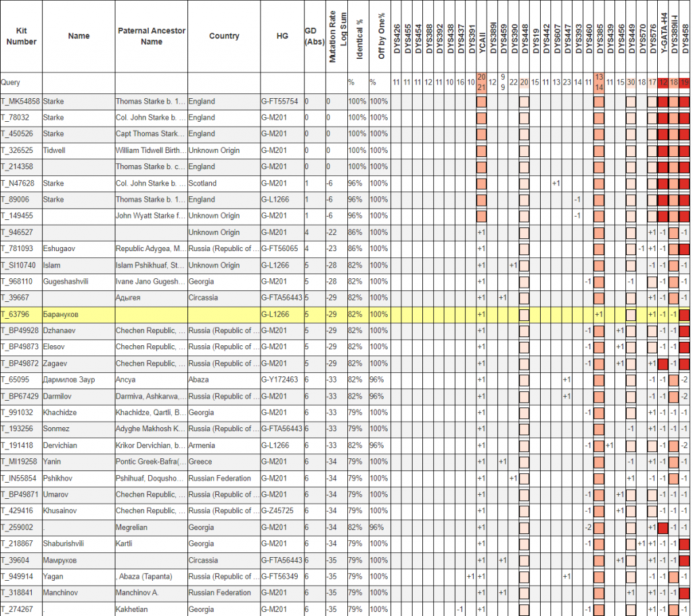Image resolution: width=693 pixels, height=616 pixels.
Task: Open kit T_MK54858 in the first row
Action: [x=20, y=102]
